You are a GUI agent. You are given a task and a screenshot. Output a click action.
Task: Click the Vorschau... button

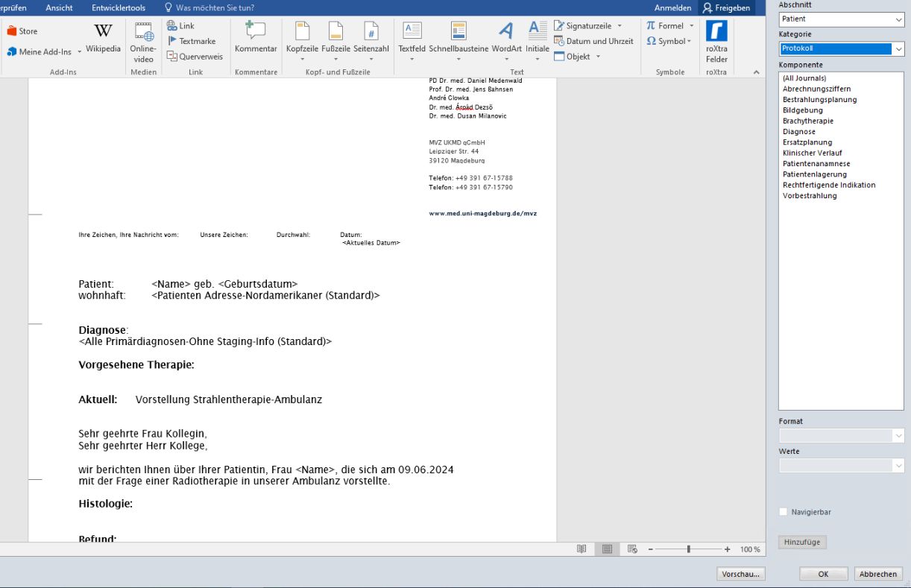point(741,574)
